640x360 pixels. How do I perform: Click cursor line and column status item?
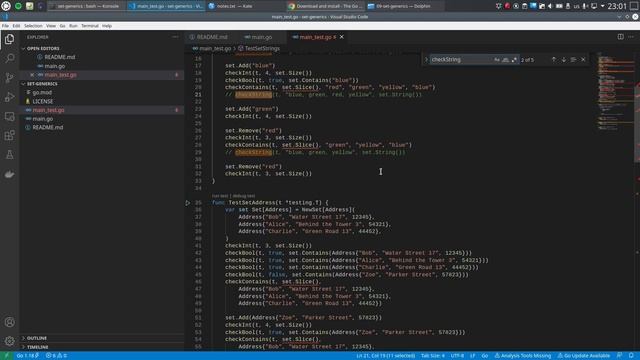(x=386, y=356)
